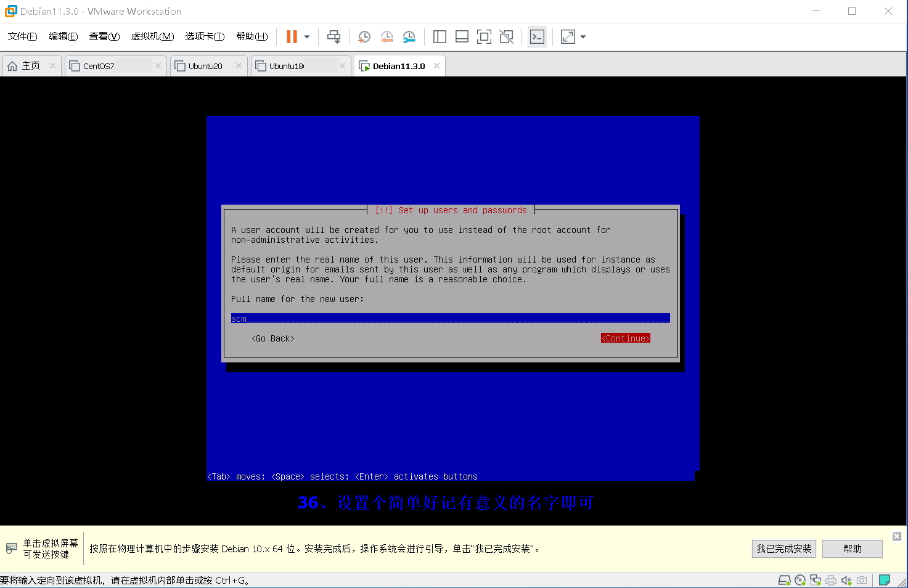Toggle the console view button
The width and height of the screenshot is (908, 588).
click(x=537, y=37)
